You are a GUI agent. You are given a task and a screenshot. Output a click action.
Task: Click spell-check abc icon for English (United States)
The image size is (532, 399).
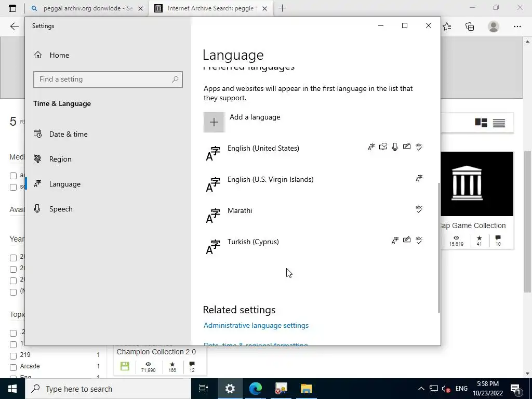pos(419,147)
